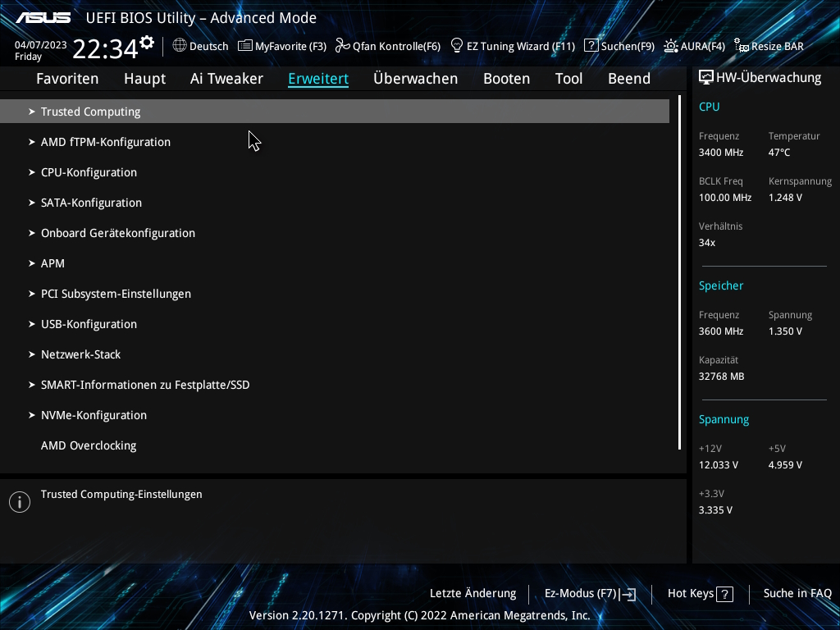
Task: Click the MyFavorite list icon
Action: (x=244, y=46)
